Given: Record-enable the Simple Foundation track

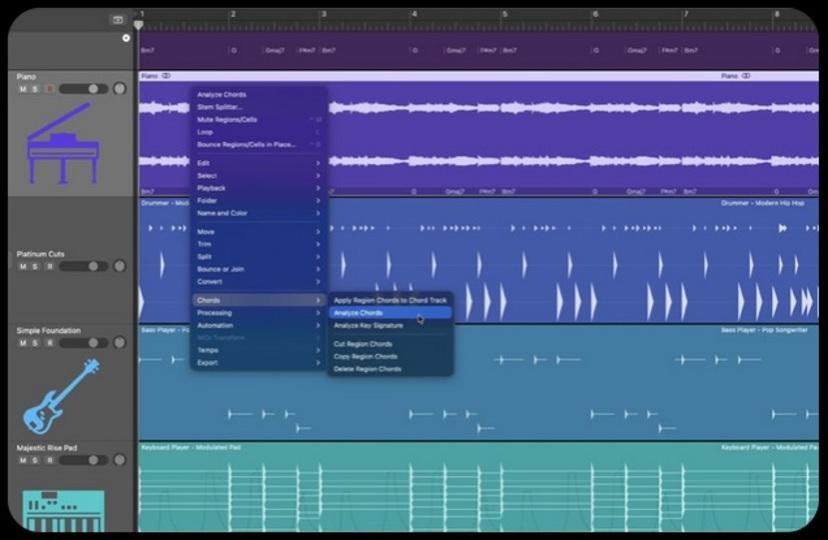Looking at the screenshot, I should pyautogui.click(x=48, y=343).
